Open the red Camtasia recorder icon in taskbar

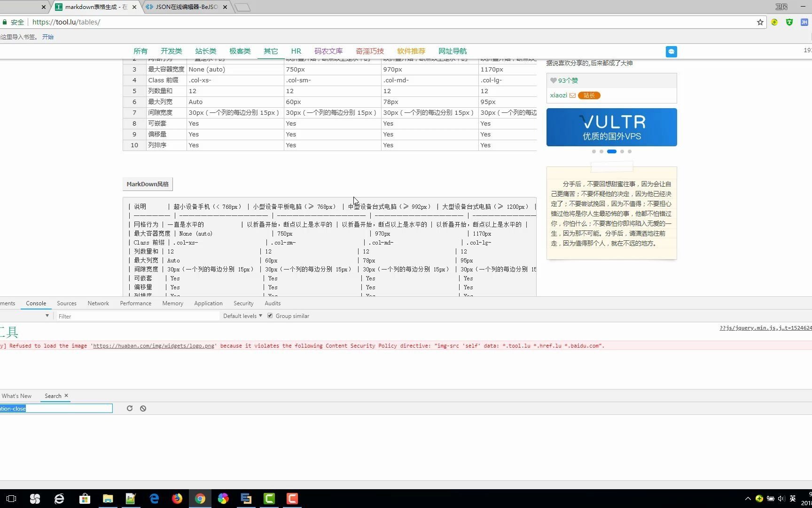pyautogui.click(x=292, y=499)
